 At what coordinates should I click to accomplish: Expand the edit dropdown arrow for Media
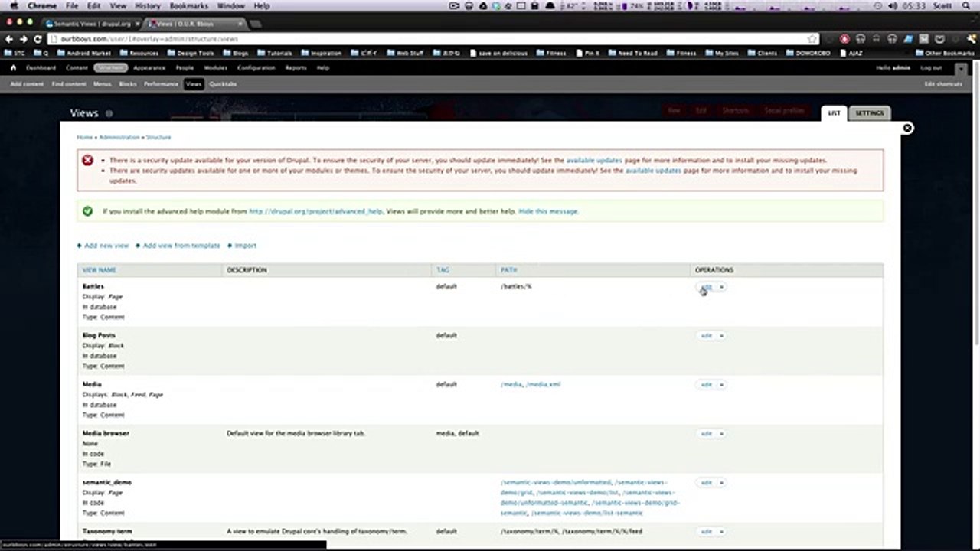721,385
